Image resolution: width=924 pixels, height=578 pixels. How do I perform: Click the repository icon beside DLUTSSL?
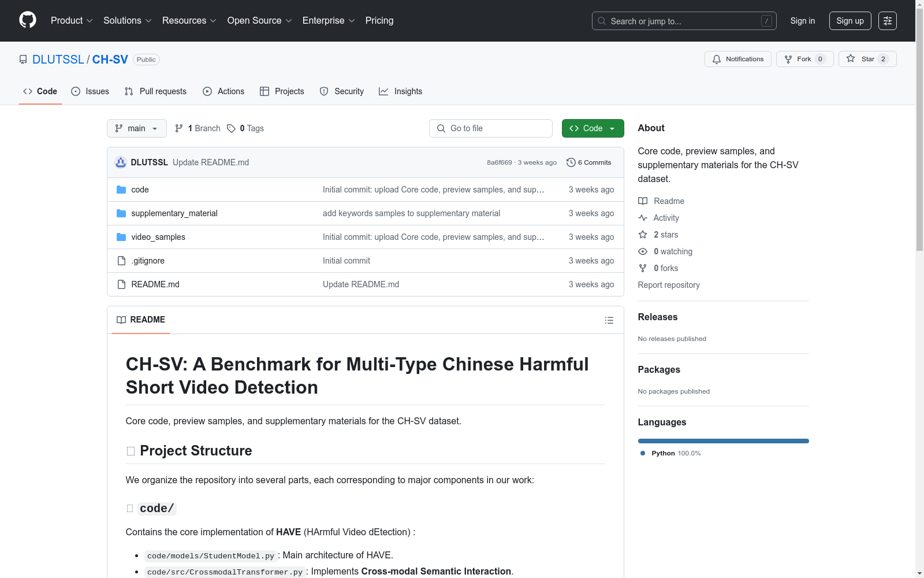(x=23, y=60)
